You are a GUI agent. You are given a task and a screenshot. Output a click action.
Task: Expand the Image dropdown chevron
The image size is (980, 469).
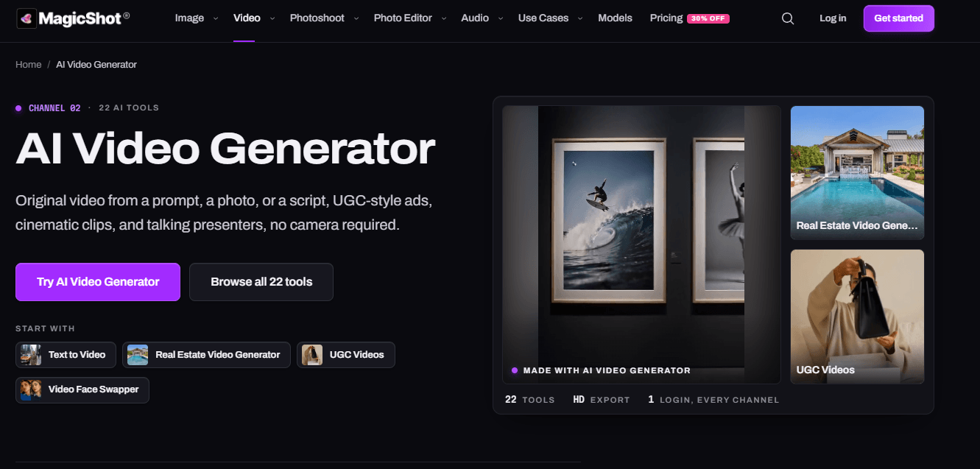(x=216, y=18)
